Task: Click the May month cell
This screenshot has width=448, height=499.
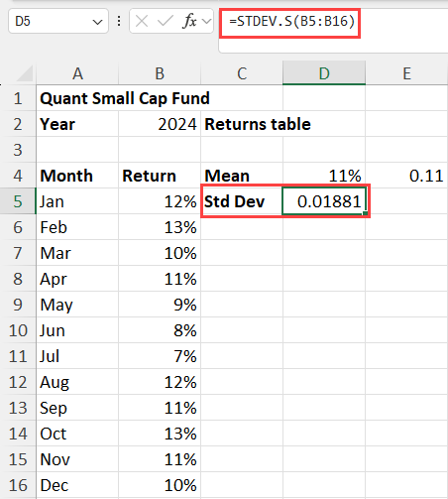Action: [x=77, y=305]
